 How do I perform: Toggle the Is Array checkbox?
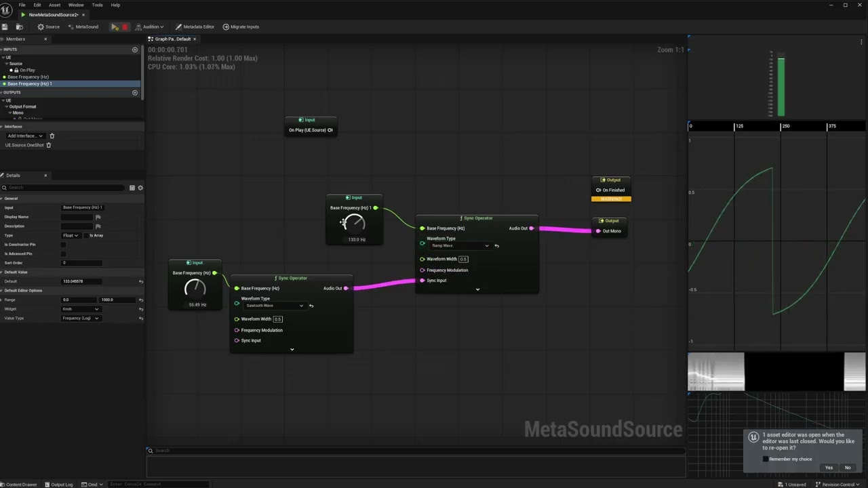pos(86,235)
